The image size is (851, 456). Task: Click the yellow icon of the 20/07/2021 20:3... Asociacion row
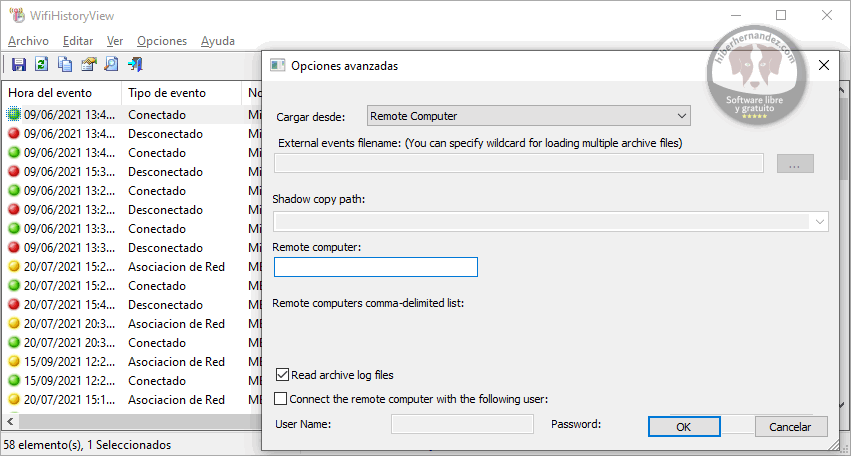[14, 324]
